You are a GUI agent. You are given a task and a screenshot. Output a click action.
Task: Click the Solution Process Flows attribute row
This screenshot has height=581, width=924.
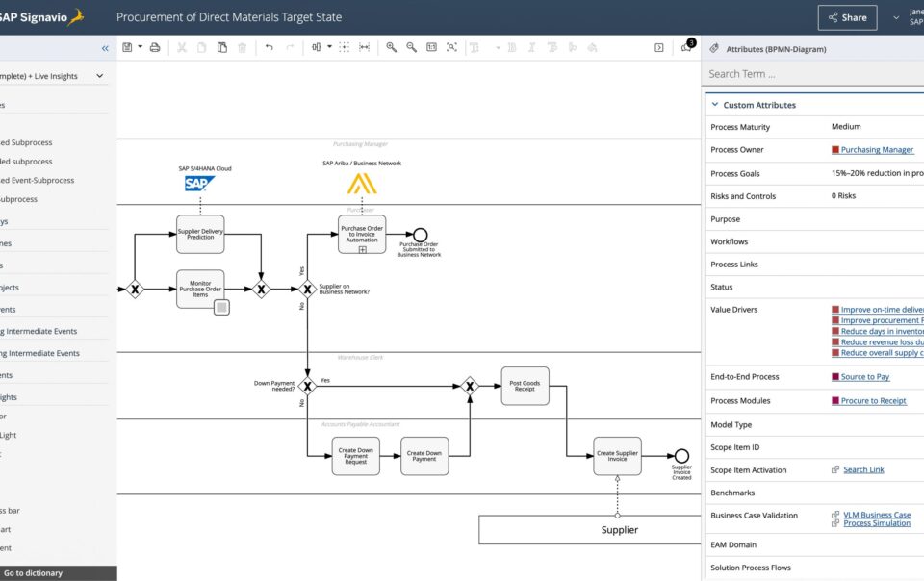pyautogui.click(x=814, y=568)
